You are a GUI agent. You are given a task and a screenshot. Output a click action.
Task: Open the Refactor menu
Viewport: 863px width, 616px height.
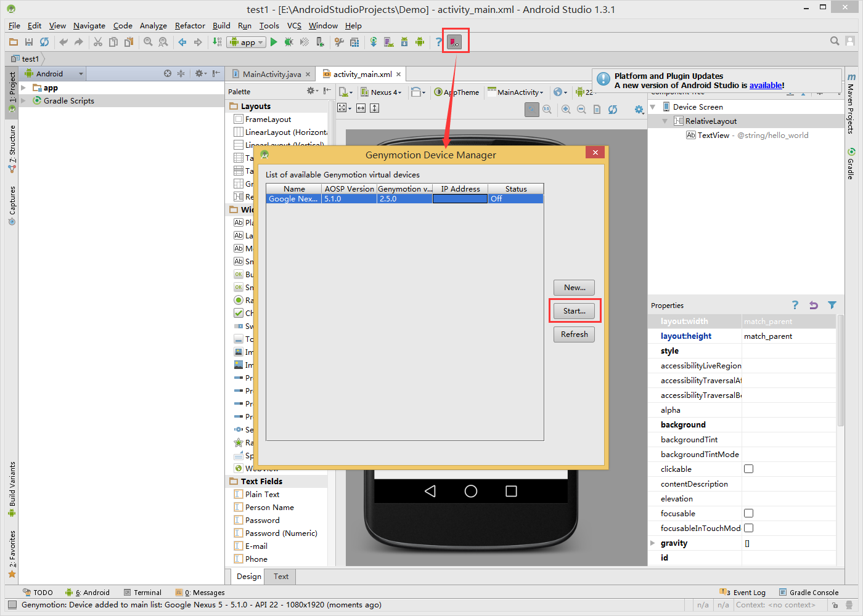click(190, 26)
